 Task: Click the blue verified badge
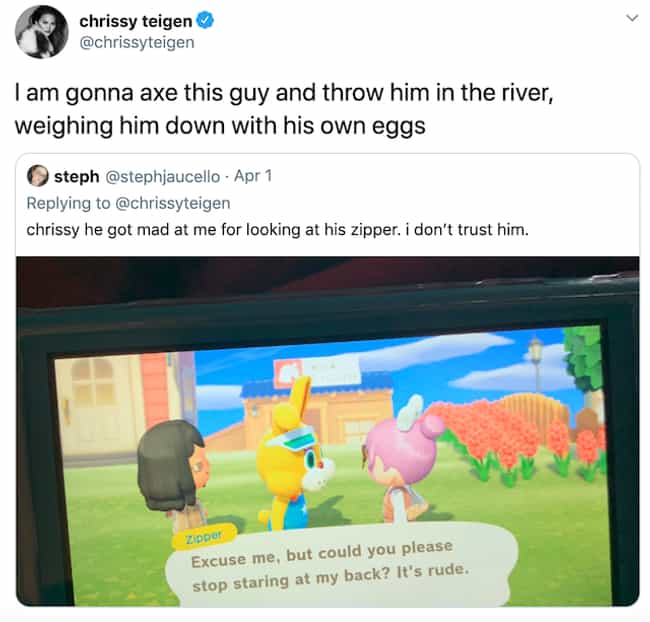pyautogui.click(x=205, y=20)
